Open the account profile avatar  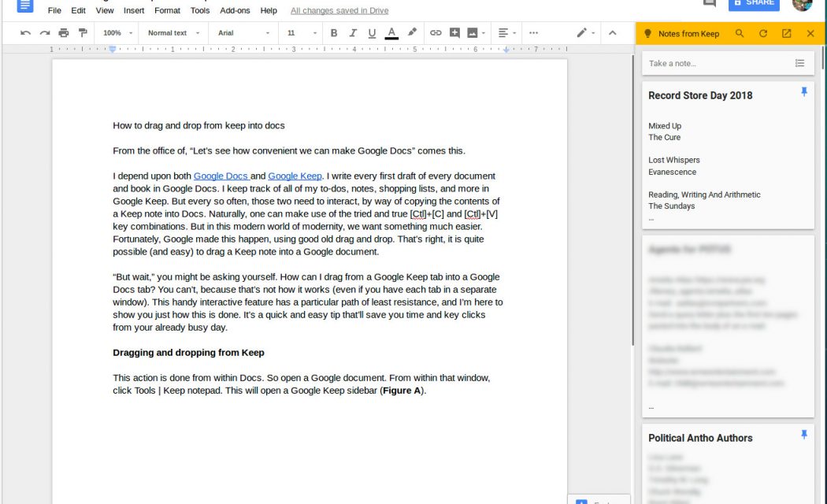(x=802, y=4)
